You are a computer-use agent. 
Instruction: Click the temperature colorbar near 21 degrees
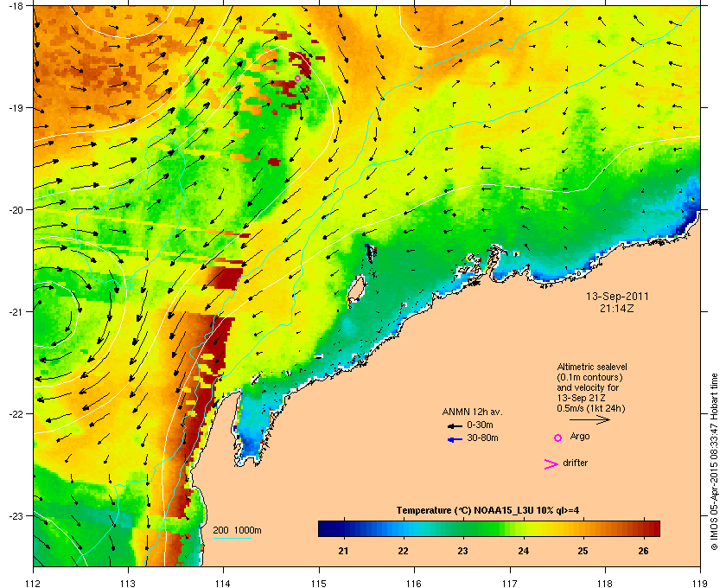coord(343,528)
